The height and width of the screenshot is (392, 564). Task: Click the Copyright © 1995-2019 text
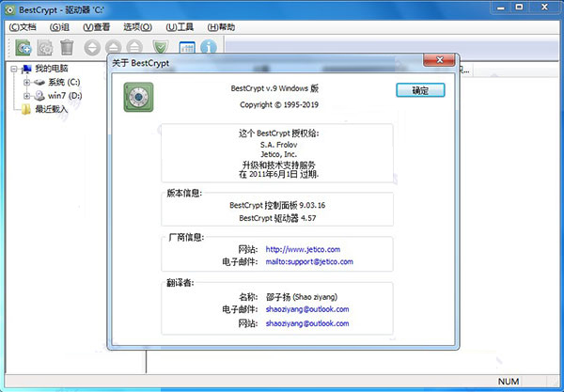tap(279, 105)
